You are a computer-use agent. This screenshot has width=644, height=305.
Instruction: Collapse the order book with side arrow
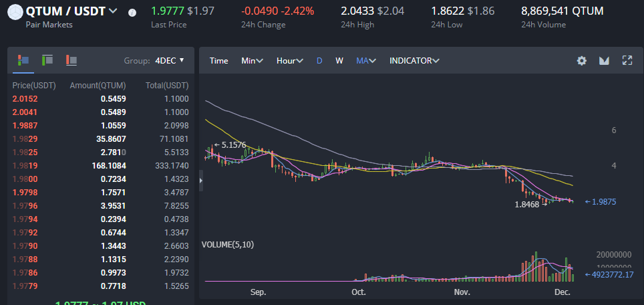point(202,179)
